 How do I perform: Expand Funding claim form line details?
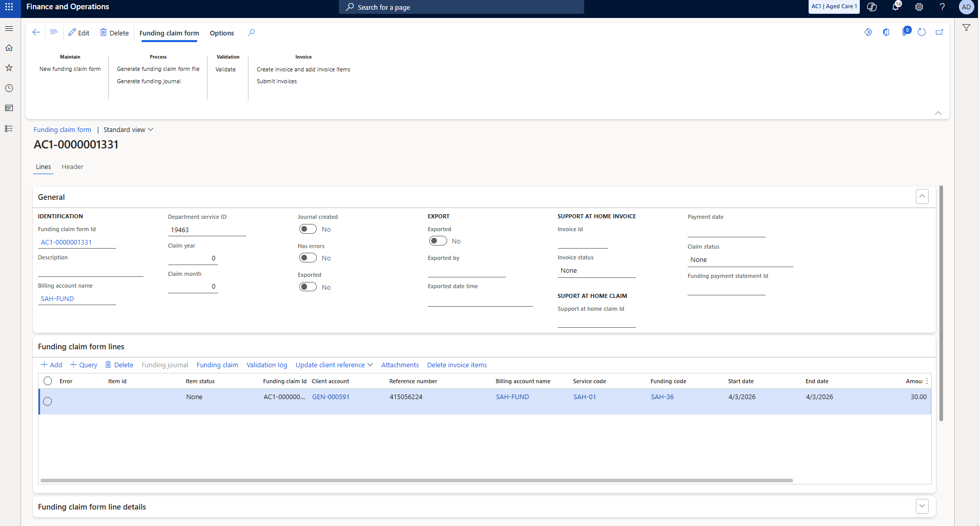click(x=922, y=506)
